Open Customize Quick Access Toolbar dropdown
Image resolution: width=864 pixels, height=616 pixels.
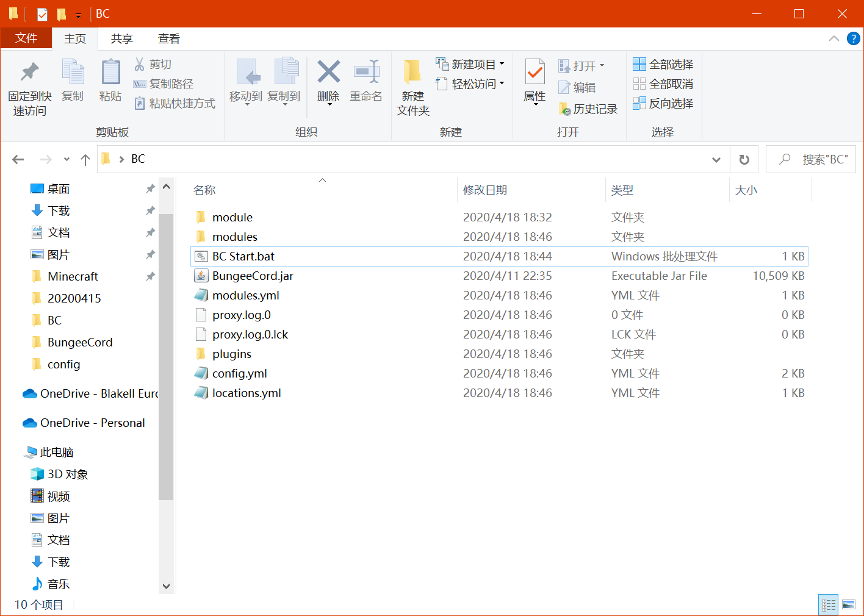click(78, 15)
